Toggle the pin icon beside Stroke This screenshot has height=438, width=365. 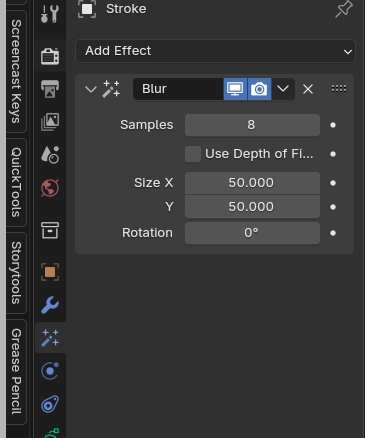[344, 9]
